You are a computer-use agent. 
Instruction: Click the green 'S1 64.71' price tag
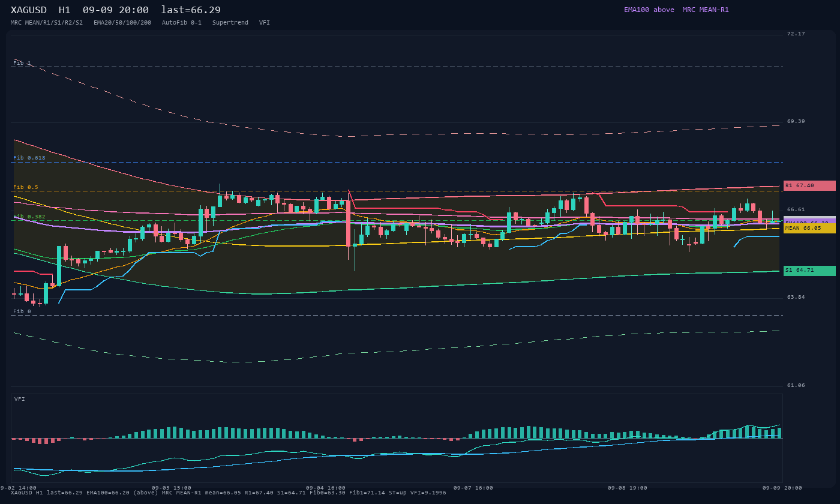pos(809,271)
